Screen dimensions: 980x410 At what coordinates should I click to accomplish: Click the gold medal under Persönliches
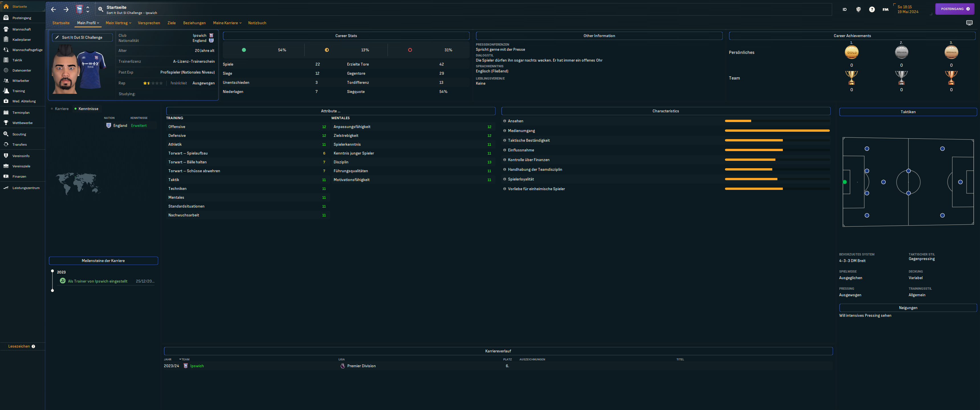click(851, 52)
